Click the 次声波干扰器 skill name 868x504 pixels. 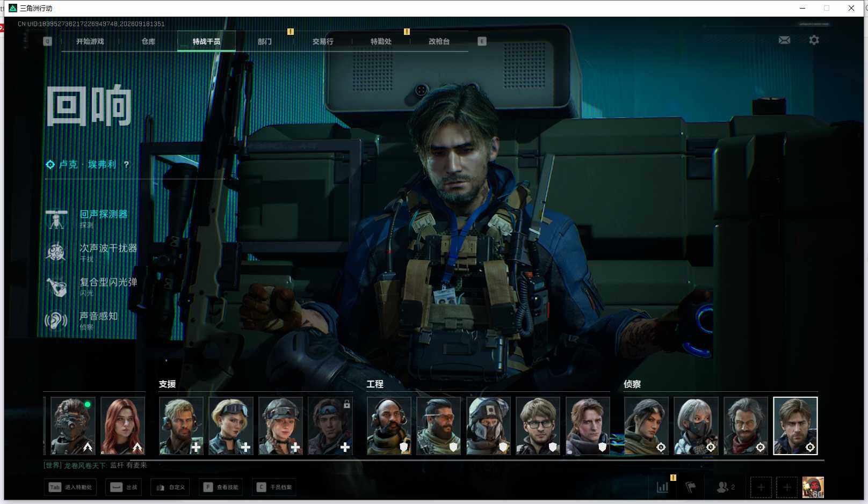click(108, 248)
